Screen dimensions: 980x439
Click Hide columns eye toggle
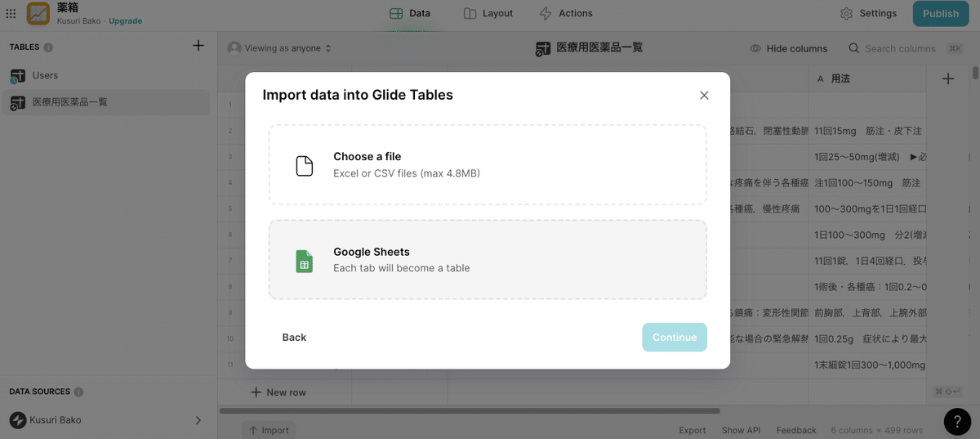click(x=788, y=48)
